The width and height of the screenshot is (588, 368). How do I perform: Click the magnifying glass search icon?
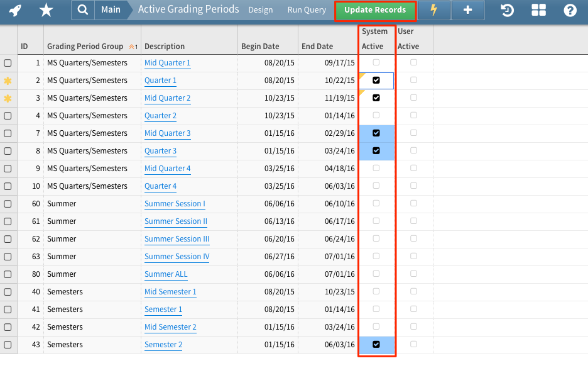tap(83, 10)
